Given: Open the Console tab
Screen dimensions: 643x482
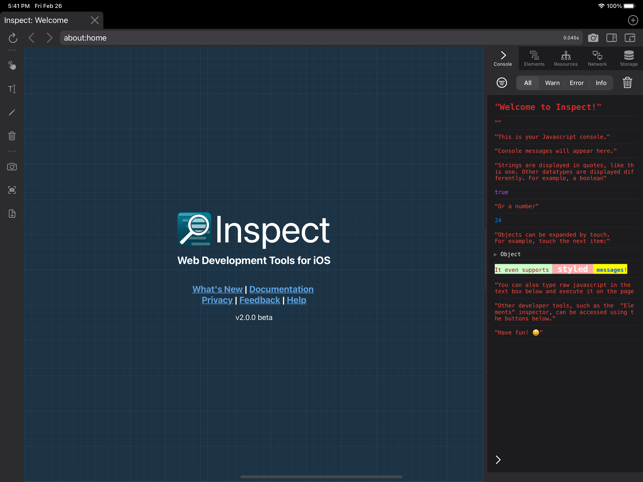Looking at the screenshot, I should (503, 58).
